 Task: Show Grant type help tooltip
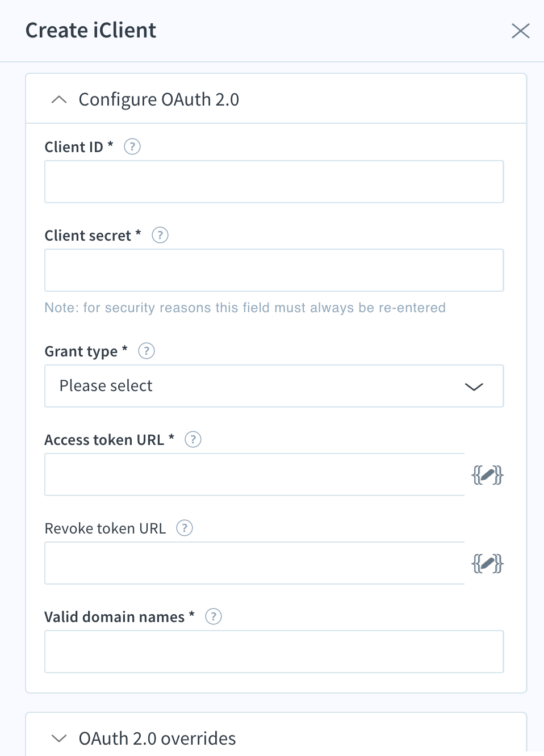point(147,351)
